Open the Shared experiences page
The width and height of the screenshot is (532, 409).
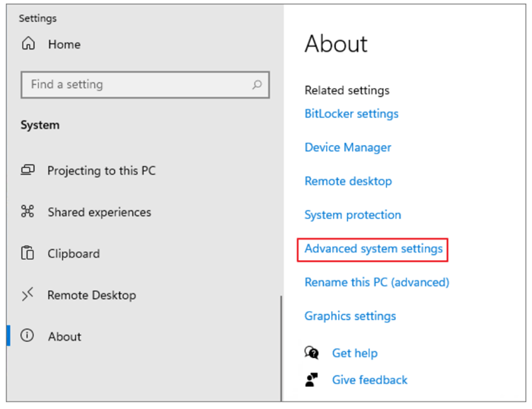tap(100, 212)
